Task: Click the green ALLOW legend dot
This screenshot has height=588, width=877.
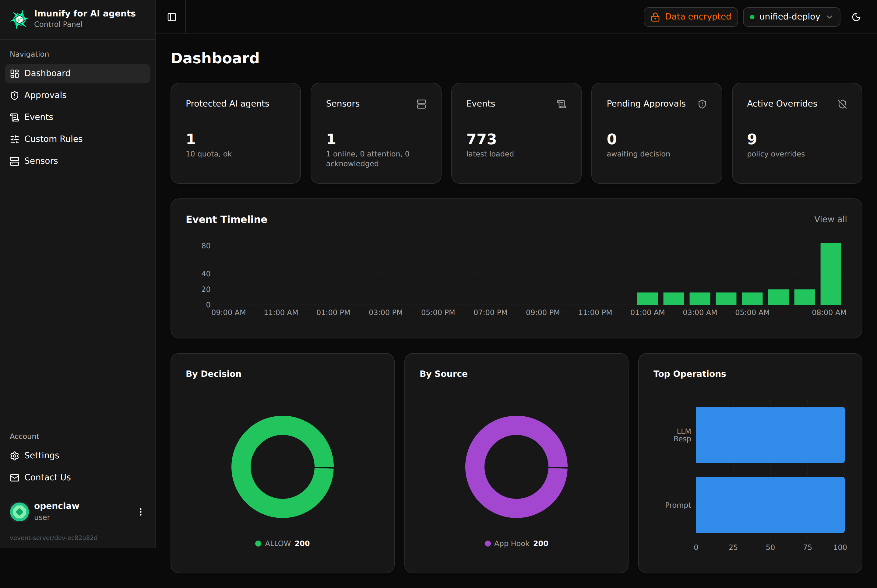Action: click(258, 543)
